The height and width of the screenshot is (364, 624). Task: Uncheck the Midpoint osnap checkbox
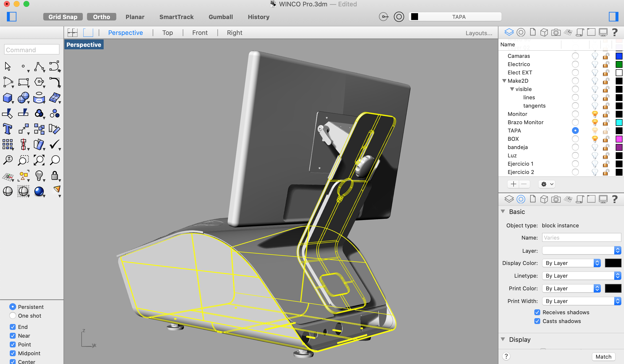click(x=13, y=353)
